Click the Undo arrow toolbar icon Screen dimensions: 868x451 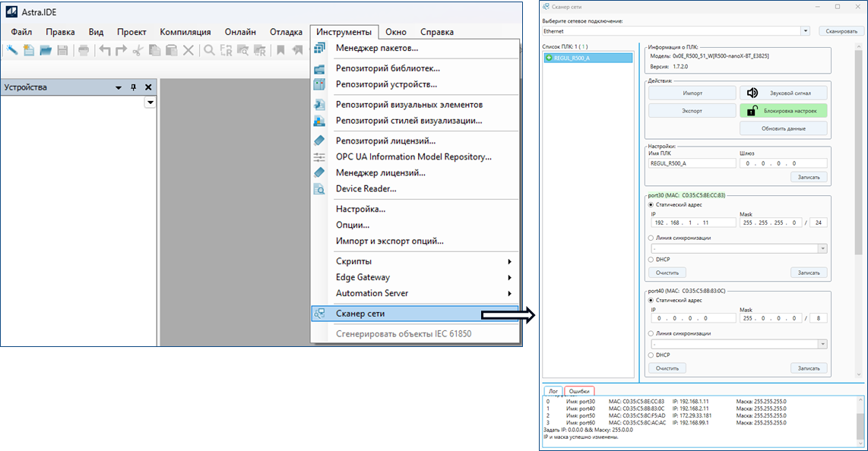click(x=105, y=50)
